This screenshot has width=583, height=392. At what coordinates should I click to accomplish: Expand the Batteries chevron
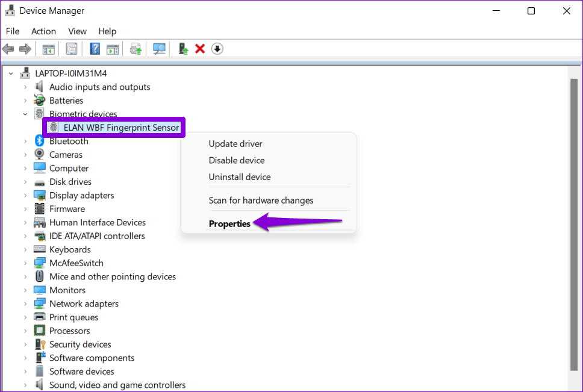point(25,101)
